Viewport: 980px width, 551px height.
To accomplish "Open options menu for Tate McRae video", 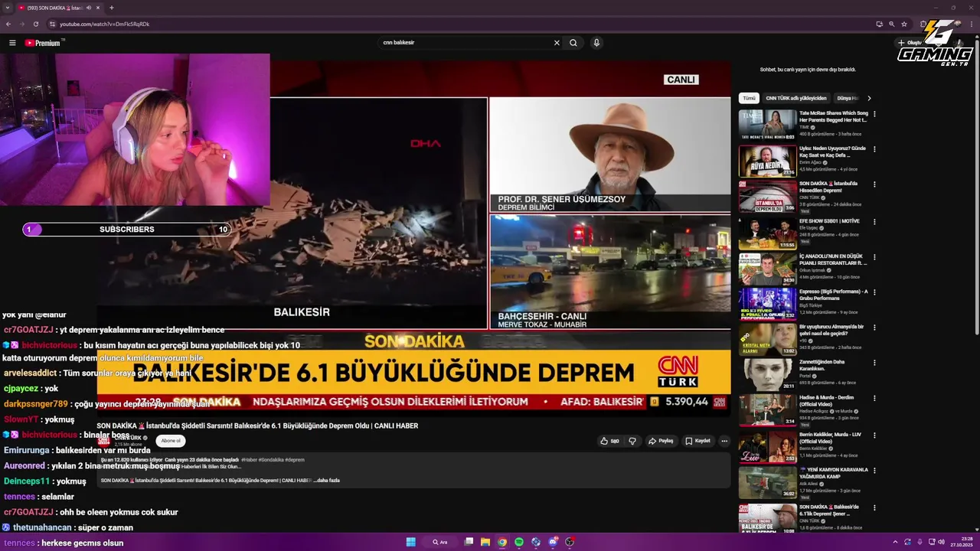I will pos(874,114).
